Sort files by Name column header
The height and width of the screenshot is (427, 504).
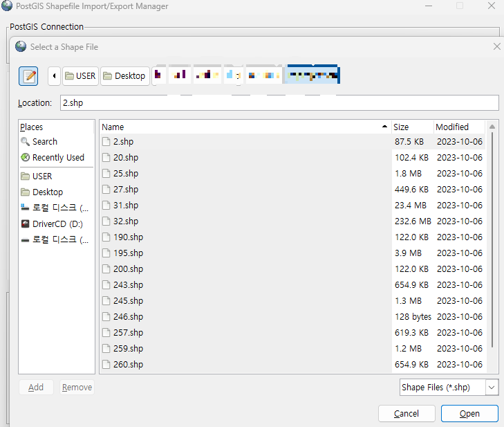pos(245,127)
